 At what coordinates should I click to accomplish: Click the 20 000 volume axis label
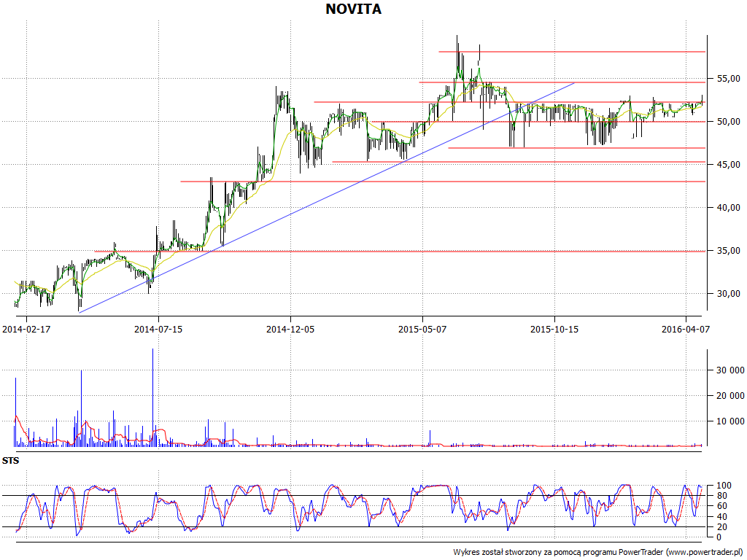pos(729,395)
